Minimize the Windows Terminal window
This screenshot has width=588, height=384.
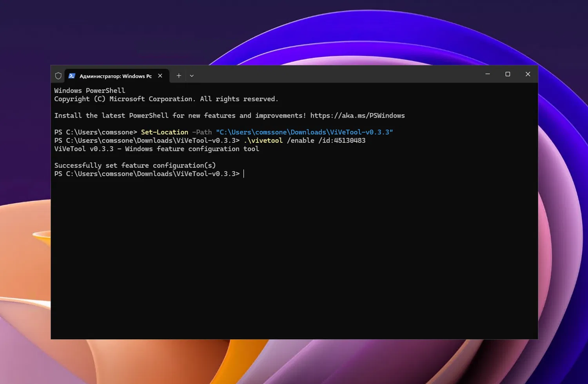click(488, 74)
